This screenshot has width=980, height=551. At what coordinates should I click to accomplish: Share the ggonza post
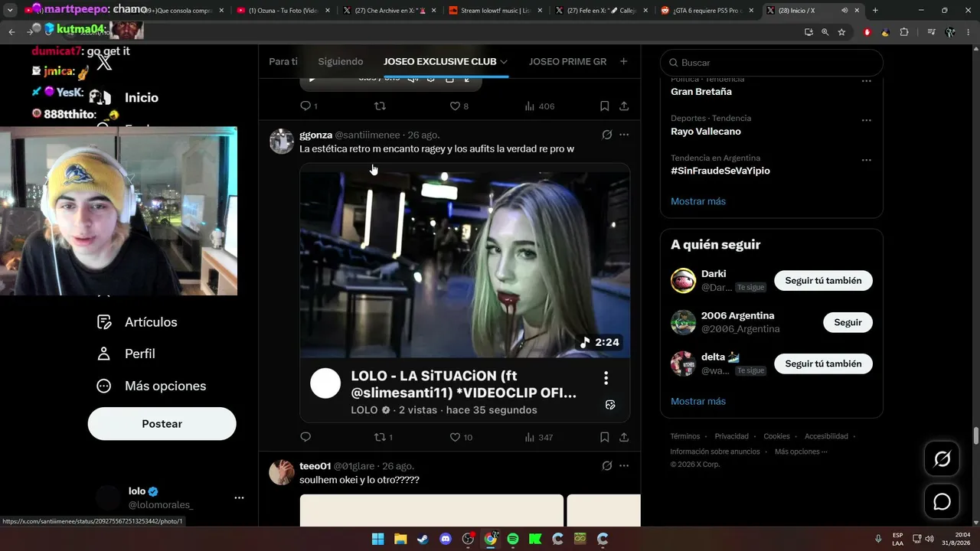tap(624, 437)
